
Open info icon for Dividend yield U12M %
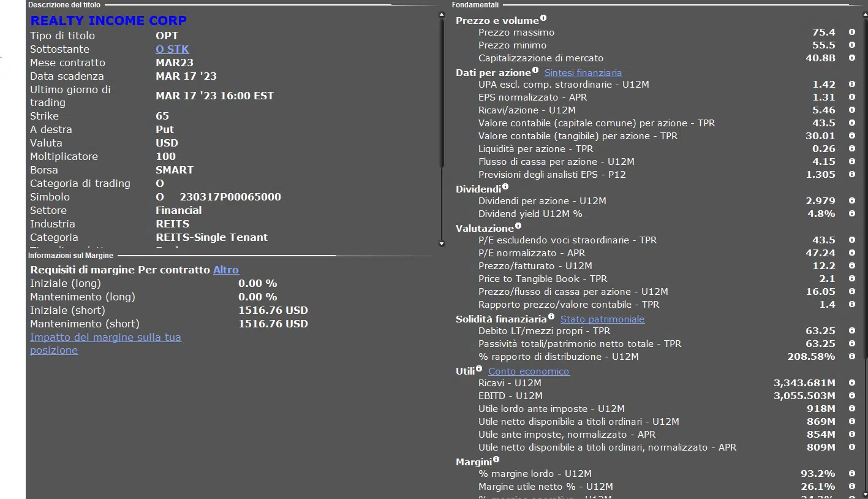(851, 214)
